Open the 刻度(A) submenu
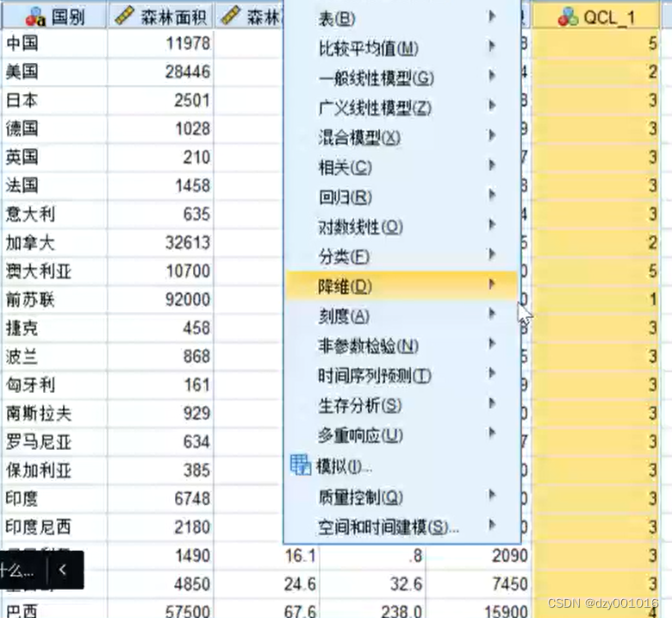 pos(402,316)
